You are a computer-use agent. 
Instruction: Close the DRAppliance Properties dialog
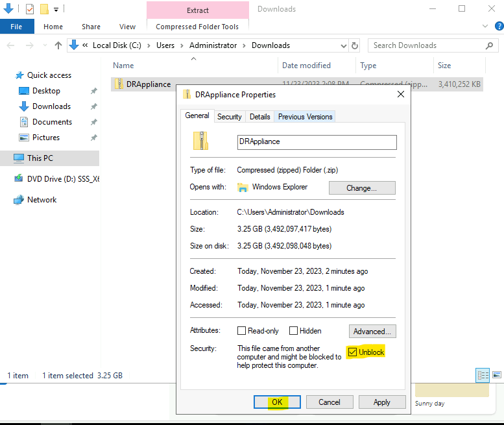pyautogui.click(x=400, y=94)
